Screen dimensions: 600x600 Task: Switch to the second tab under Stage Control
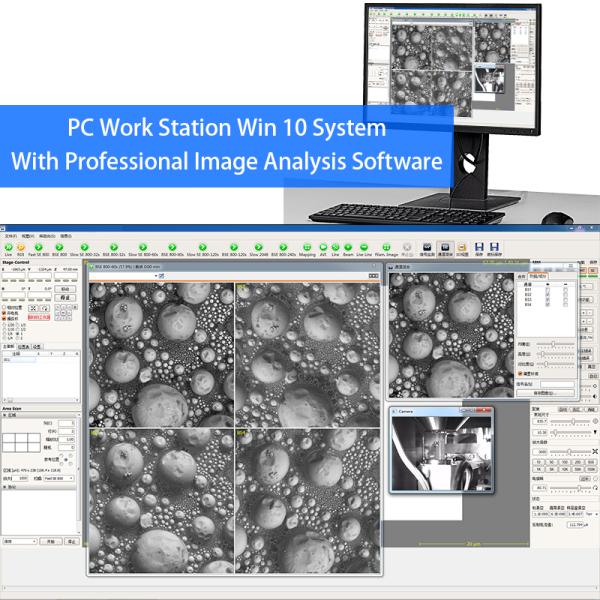[23, 346]
